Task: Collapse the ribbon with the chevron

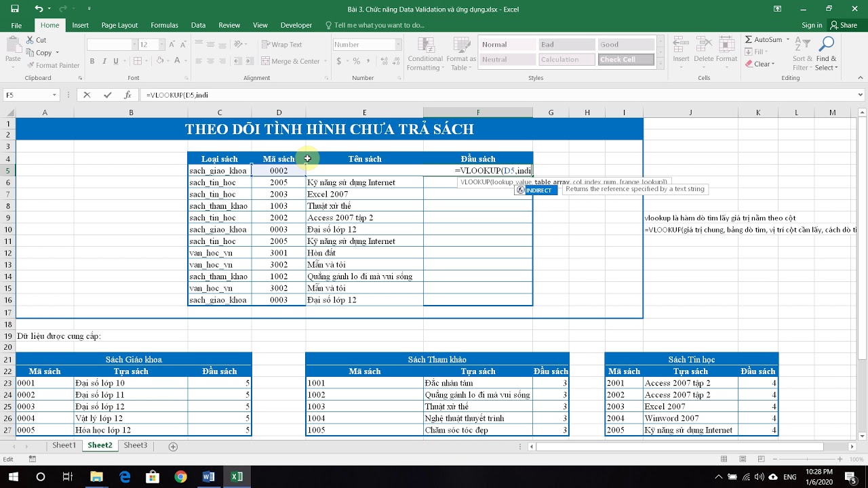Action: pos(861,78)
